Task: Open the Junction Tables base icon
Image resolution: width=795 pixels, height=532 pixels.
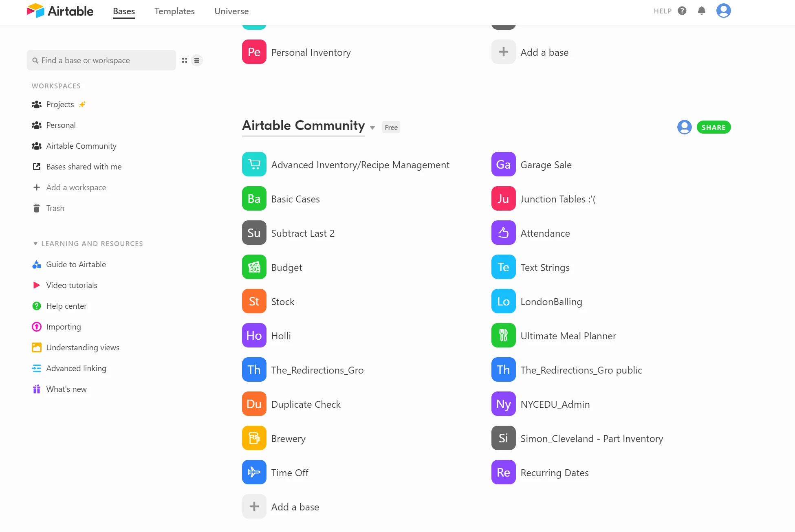Action: click(504, 198)
